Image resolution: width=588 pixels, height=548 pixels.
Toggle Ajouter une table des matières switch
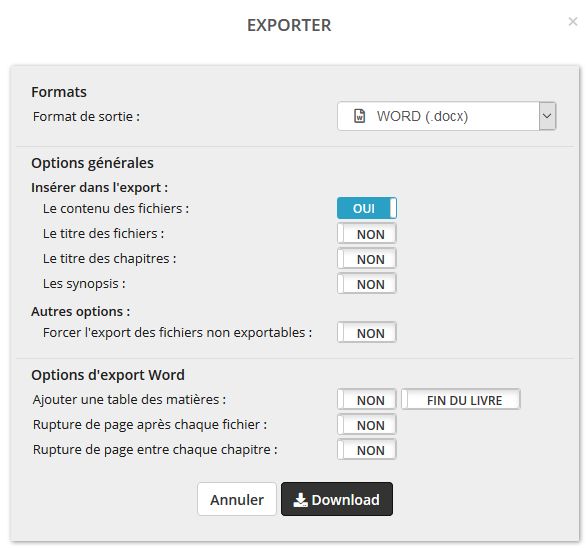[x=367, y=400]
